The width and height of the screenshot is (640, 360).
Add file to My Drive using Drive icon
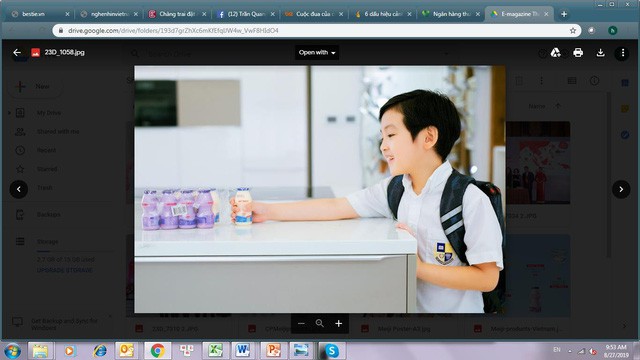tap(556, 52)
